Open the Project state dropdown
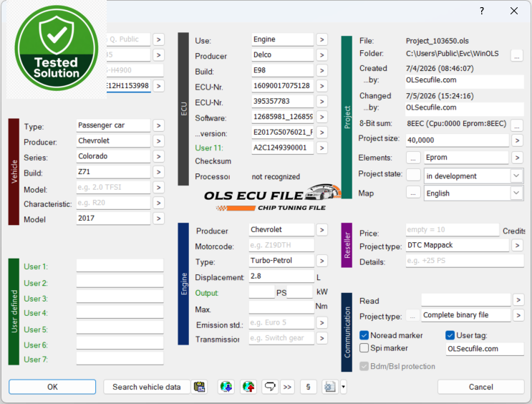Image resolution: width=532 pixels, height=404 pixels. tap(473, 176)
